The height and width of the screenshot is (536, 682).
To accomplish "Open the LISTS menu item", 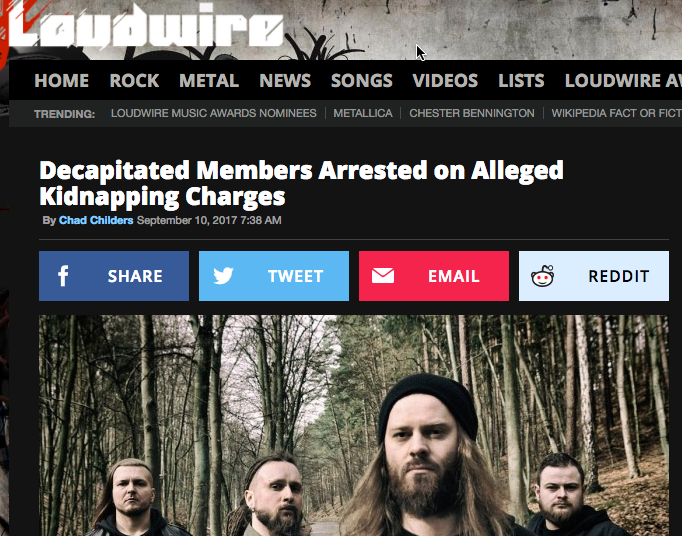I will (522, 80).
